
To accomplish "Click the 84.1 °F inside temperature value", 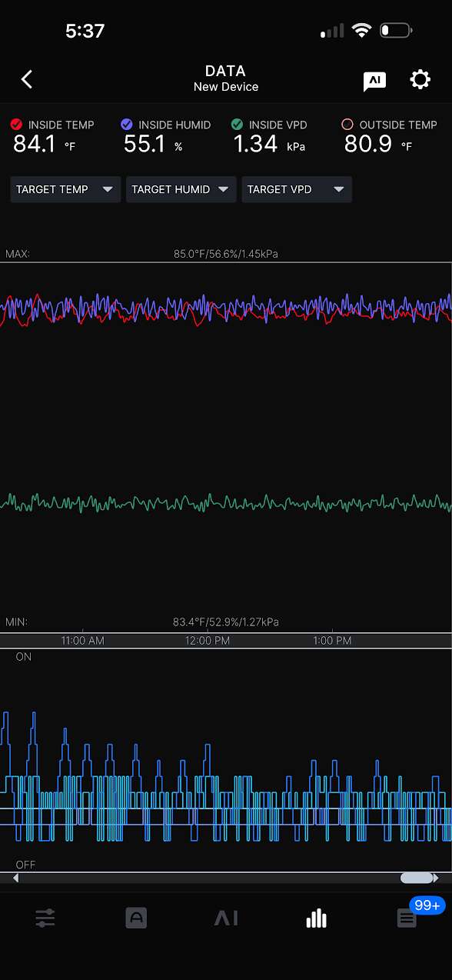I will tap(45, 144).
